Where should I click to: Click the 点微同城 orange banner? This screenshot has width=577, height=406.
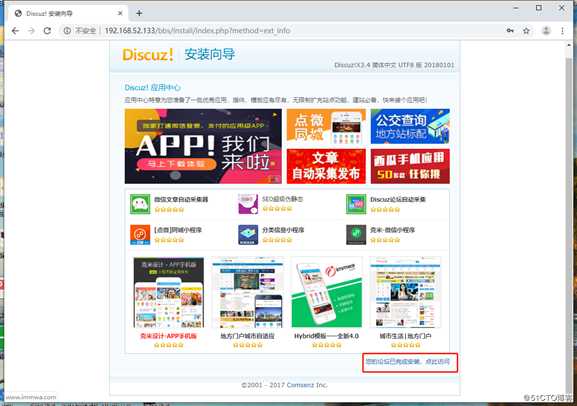tap(326, 126)
